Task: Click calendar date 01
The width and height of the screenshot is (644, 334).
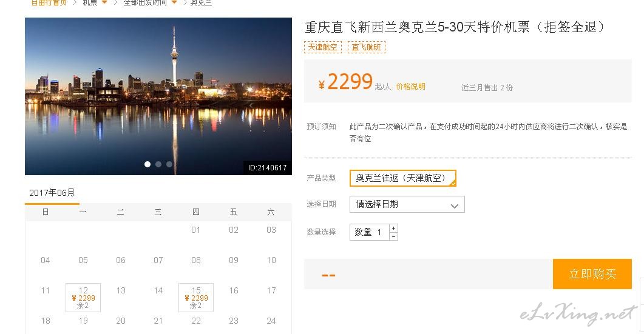Action: (x=196, y=230)
